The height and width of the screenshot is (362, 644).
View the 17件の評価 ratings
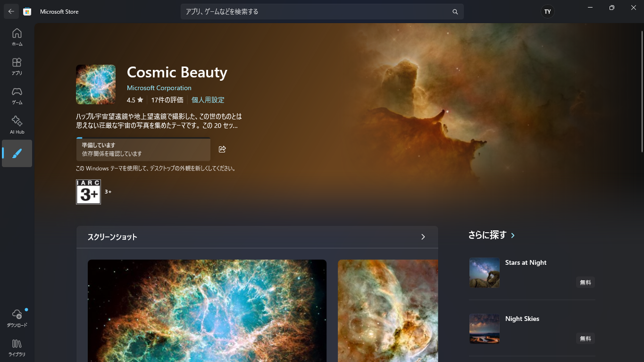[x=167, y=100]
